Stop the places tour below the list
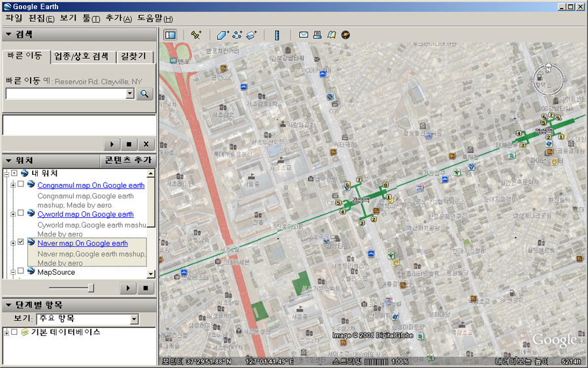588x368 pixels. point(146,288)
